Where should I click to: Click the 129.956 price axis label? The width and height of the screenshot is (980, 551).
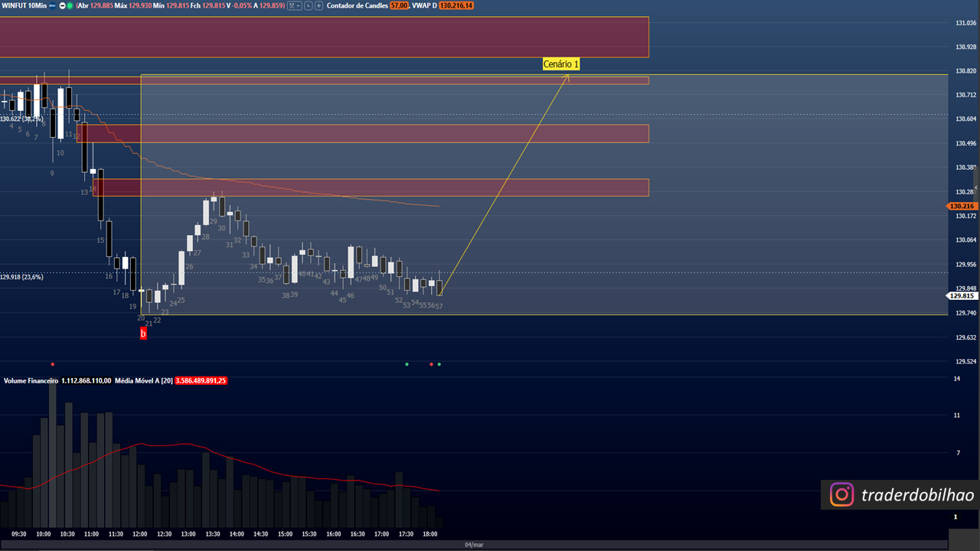965,265
